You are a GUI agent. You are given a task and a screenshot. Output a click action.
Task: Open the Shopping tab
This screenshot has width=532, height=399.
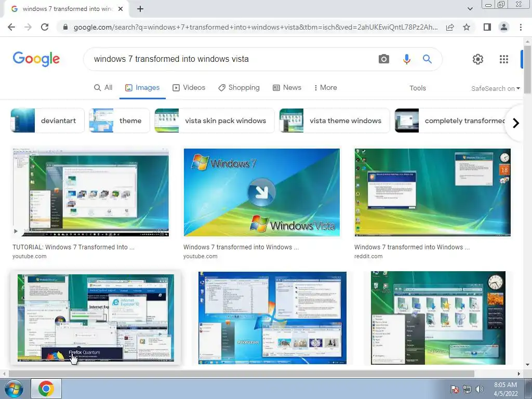[x=239, y=87]
